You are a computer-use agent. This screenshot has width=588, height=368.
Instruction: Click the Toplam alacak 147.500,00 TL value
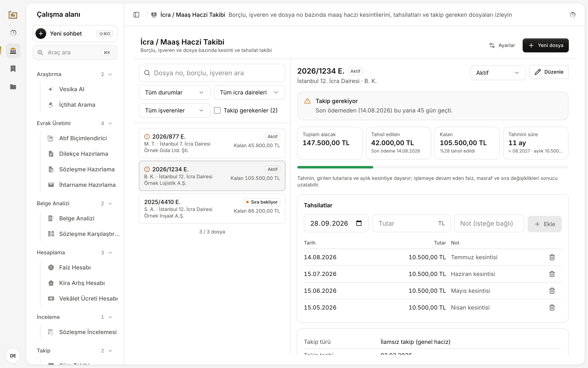pyautogui.click(x=326, y=143)
